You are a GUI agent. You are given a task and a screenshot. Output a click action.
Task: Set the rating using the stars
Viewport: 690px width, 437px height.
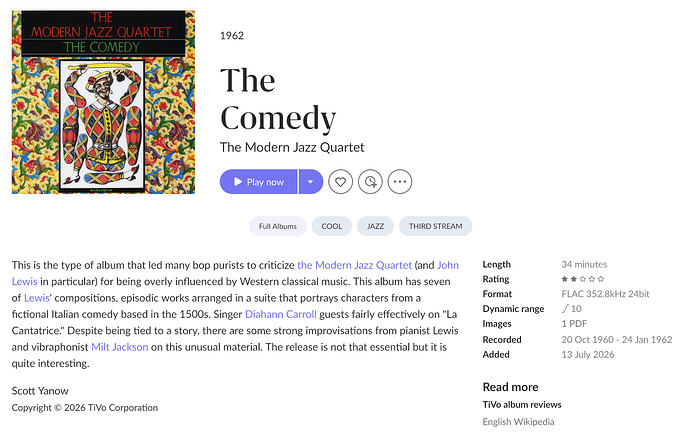582,279
